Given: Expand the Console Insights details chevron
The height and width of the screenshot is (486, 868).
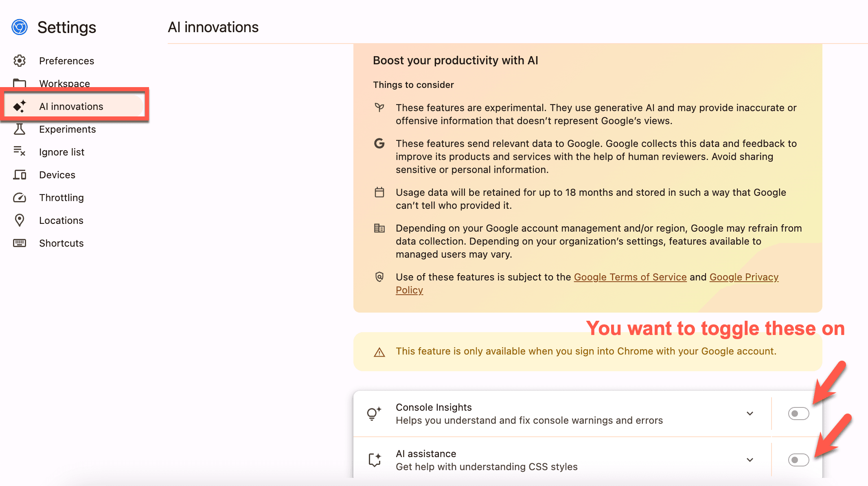Looking at the screenshot, I should click(750, 414).
